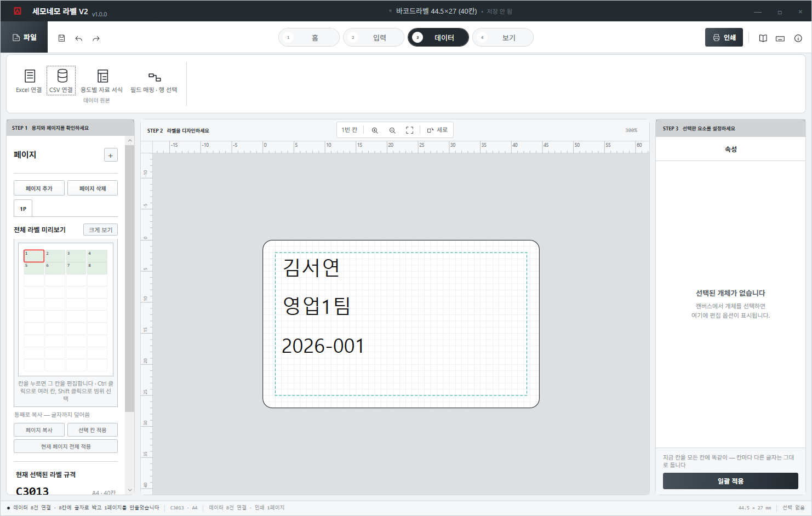Click the C3013 label spec text
This screenshot has width=812, height=516.
(x=32, y=491)
